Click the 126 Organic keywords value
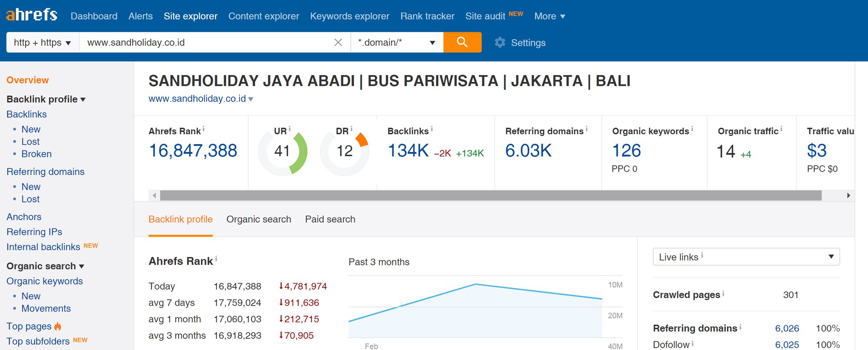The width and height of the screenshot is (868, 350). tap(626, 151)
